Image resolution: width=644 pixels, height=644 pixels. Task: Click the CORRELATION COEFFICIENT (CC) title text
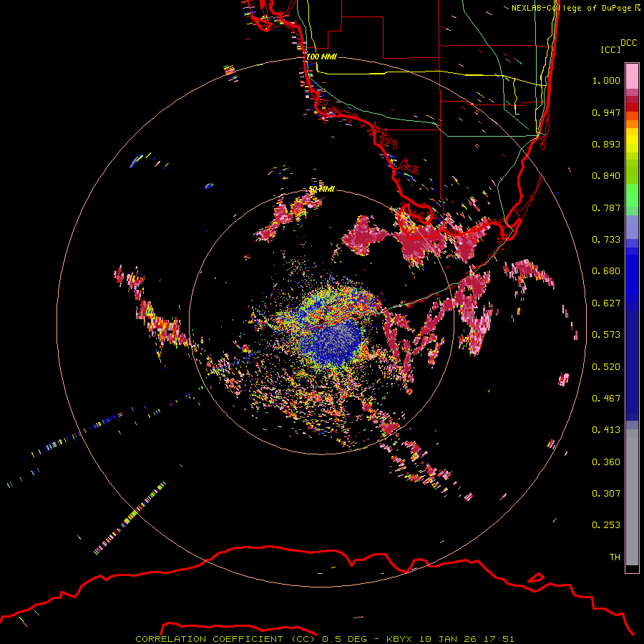[x=225, y=639]
